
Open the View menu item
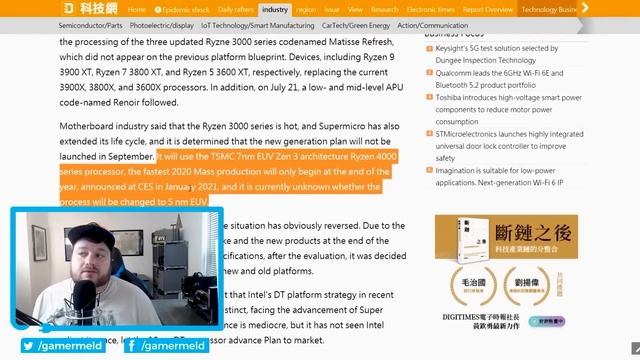[355, 9]
